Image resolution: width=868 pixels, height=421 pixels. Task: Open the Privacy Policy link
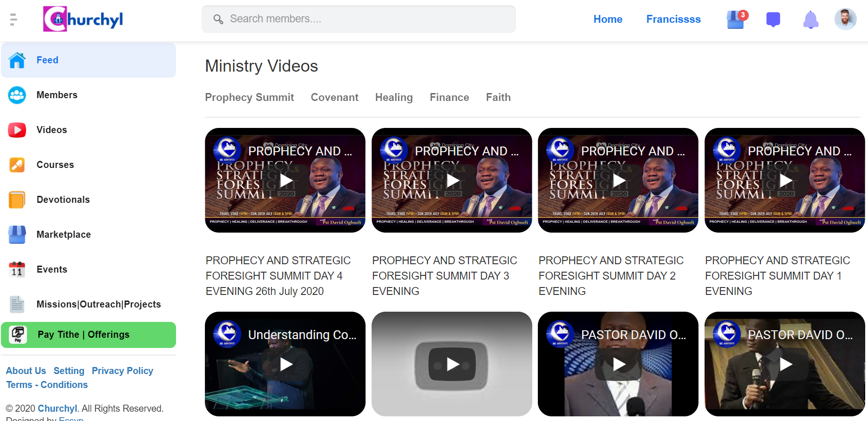pos(122,371)
